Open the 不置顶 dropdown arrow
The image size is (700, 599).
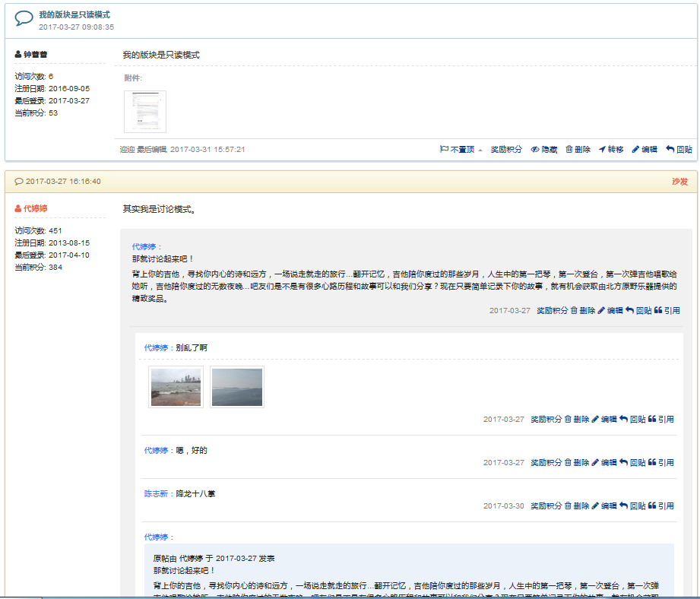coord(480,151)
